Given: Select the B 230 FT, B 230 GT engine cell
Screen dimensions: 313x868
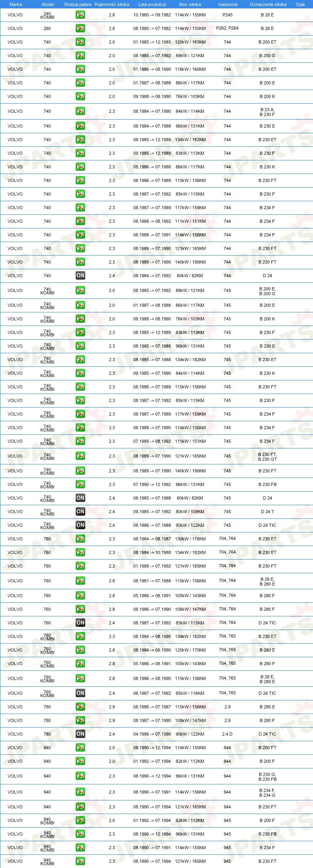Looking at the screenshot, I should coord(267,457).
